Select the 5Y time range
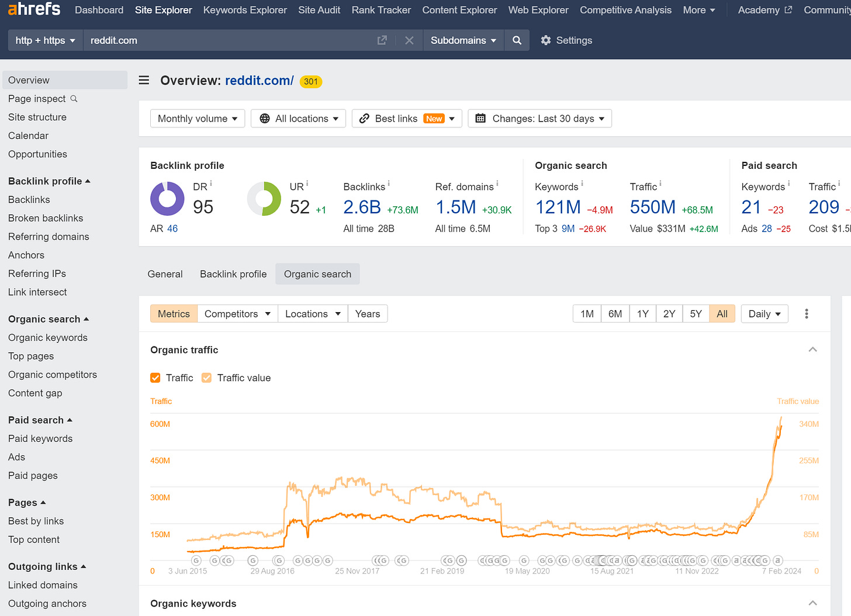 point(696,314)
